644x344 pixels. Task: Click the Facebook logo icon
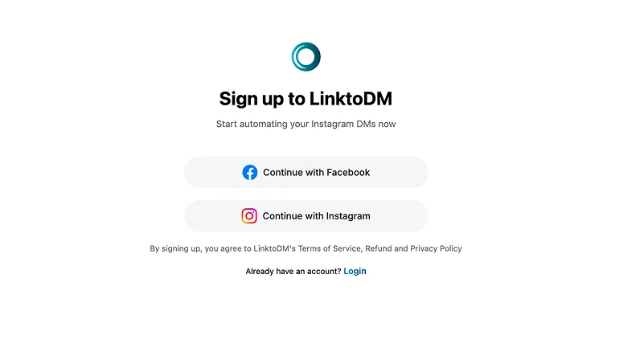tap(250, 173)
